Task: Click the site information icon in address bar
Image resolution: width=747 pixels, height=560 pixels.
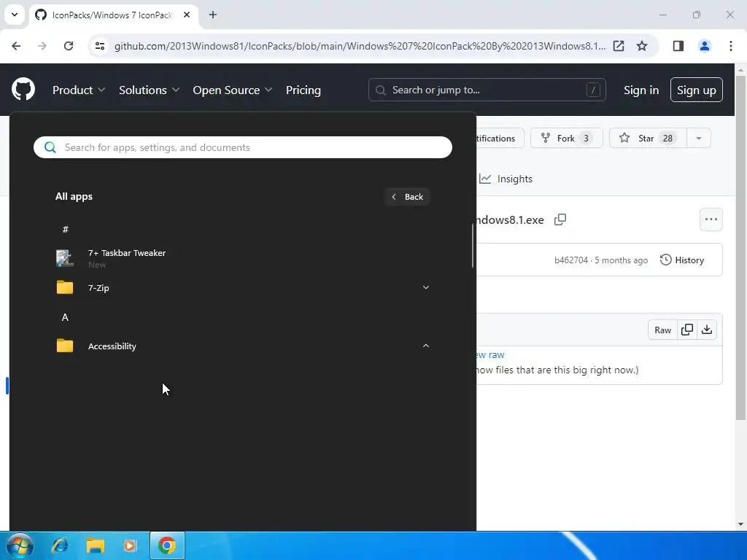Action: [x=99, y=46]
